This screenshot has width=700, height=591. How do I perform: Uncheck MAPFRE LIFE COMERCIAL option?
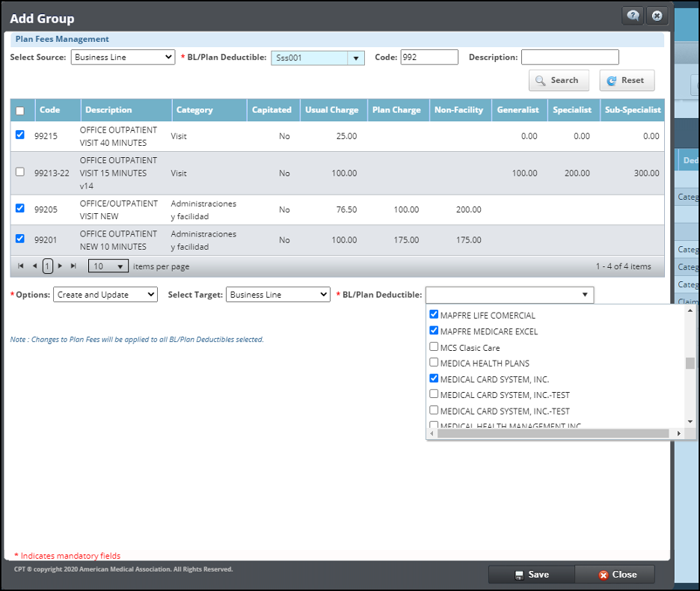pyautogui.click(x=434, y=315)
